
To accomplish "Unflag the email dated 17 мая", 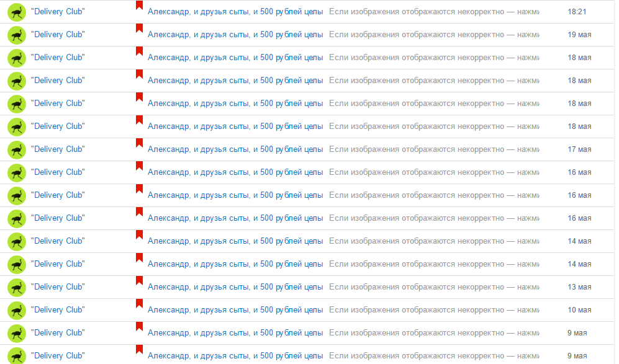I will pos(139,143).
